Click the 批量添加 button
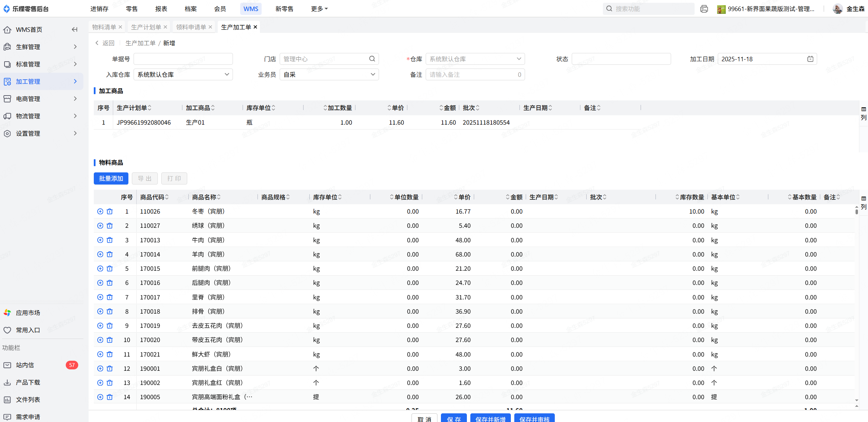The width and height of the screenshot is (868, 422). point(111,178)
